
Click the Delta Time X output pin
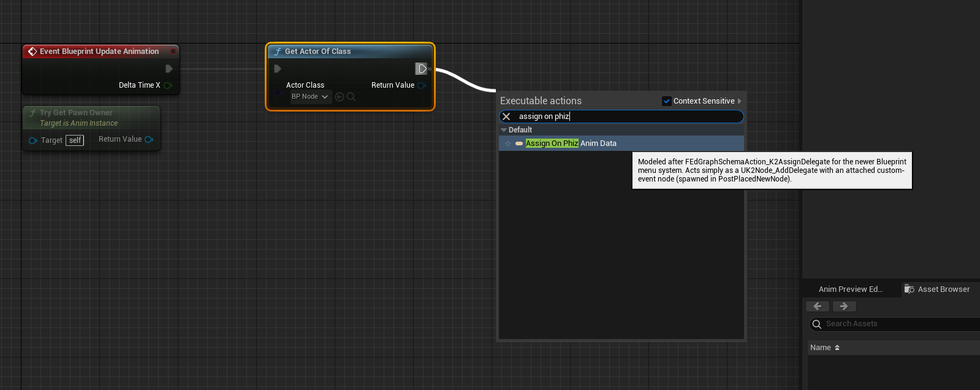point(167,85)
